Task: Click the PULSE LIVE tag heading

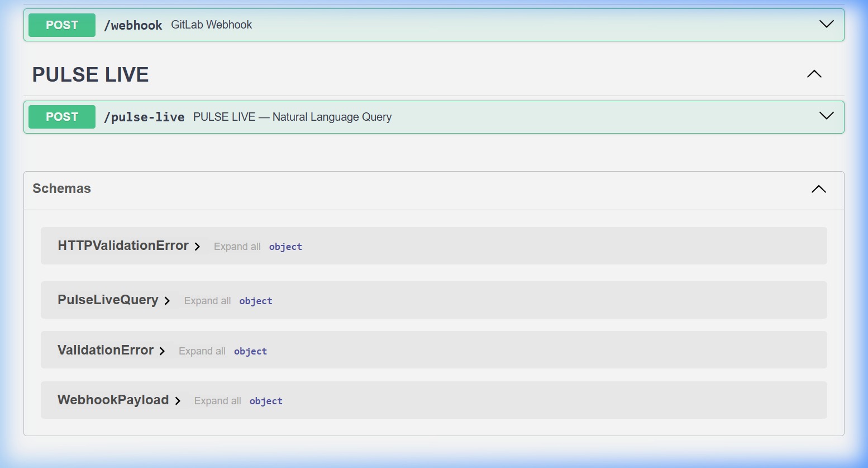Action: coord(90,74)
